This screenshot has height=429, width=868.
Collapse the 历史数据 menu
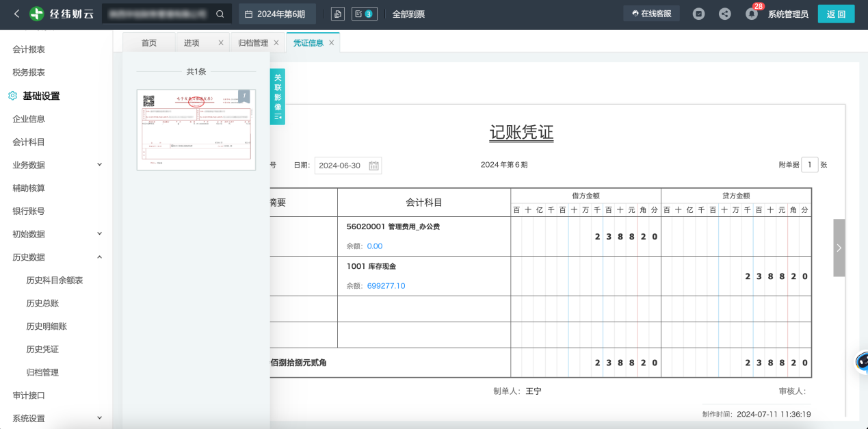tap(99, 257)
